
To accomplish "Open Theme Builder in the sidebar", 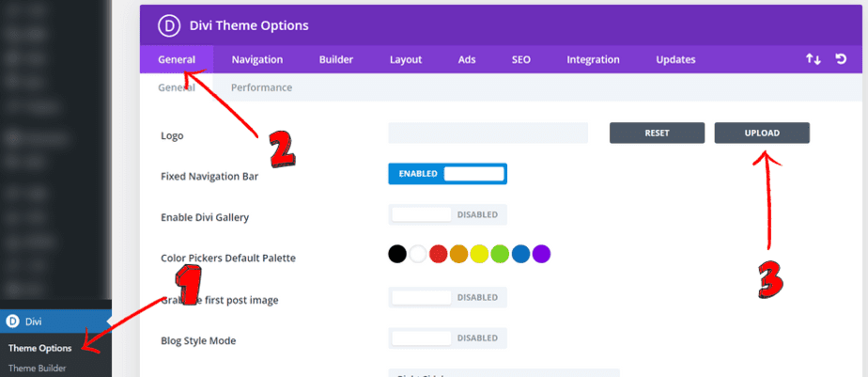I will tap(37, 368).
